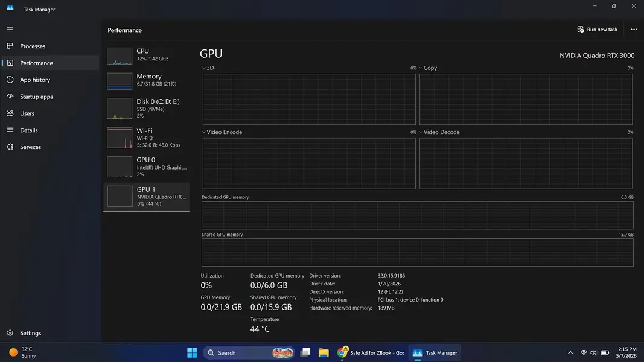Click the Task Manager taskbar button

435,352
